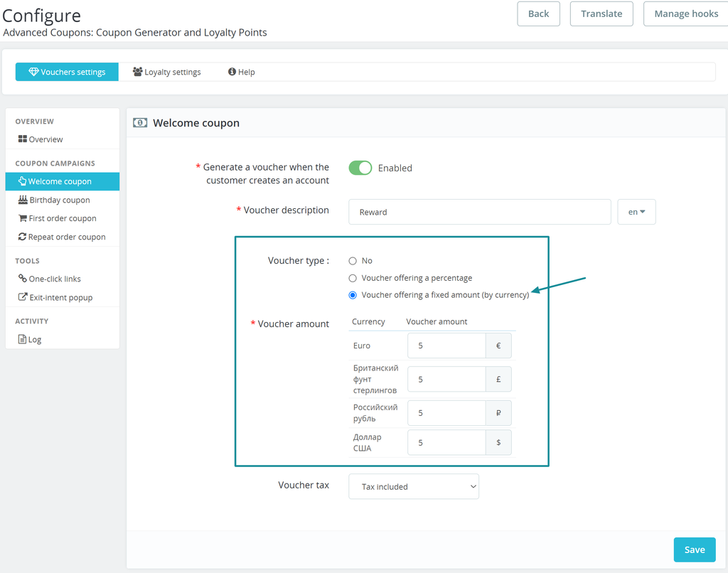Click the grid icon next to Overview
The height and width of the screenshot is (573, 728).
point(22,139)
